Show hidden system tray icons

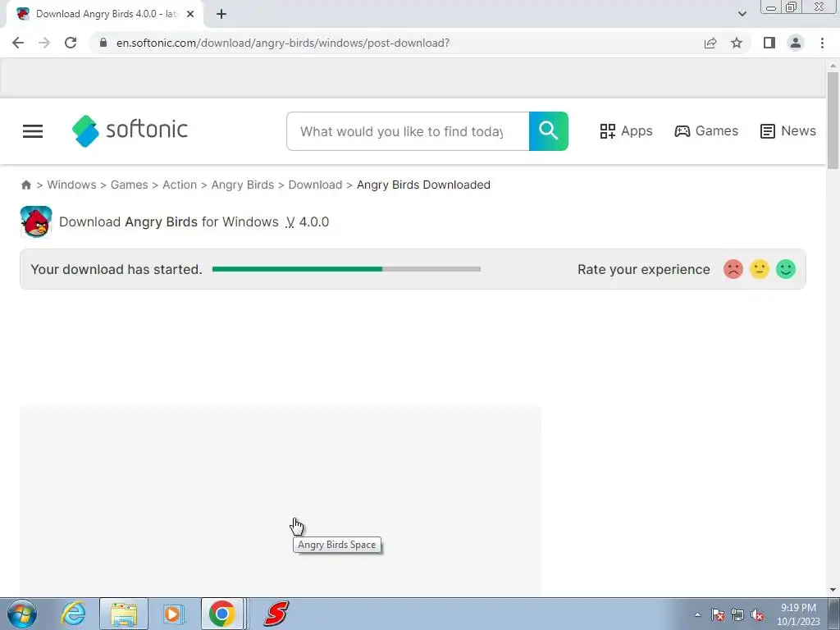pos(697,614)
